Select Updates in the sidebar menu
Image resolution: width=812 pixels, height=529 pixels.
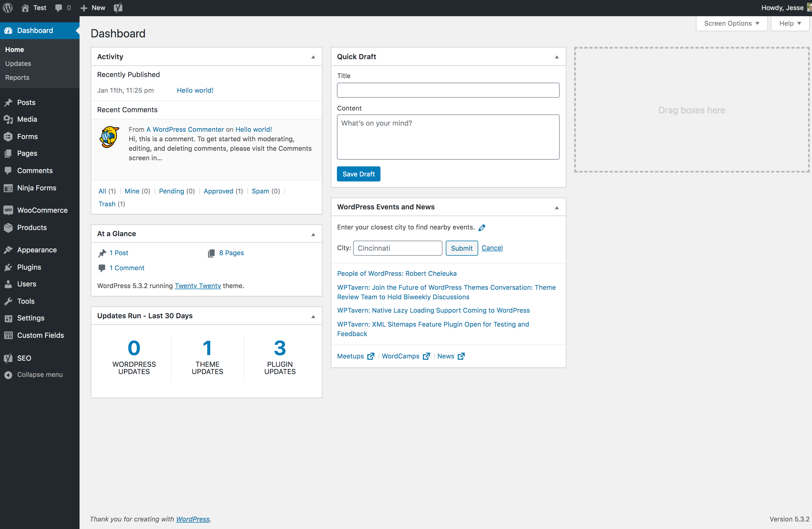tap(18, 63)
